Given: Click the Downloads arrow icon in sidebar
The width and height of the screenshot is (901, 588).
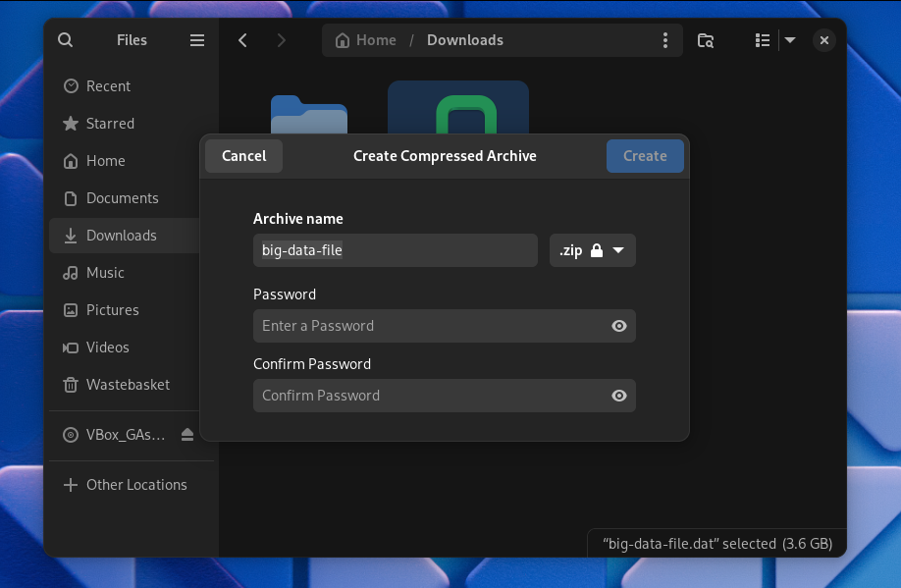Looking at the screenshot, I should 71,236.
